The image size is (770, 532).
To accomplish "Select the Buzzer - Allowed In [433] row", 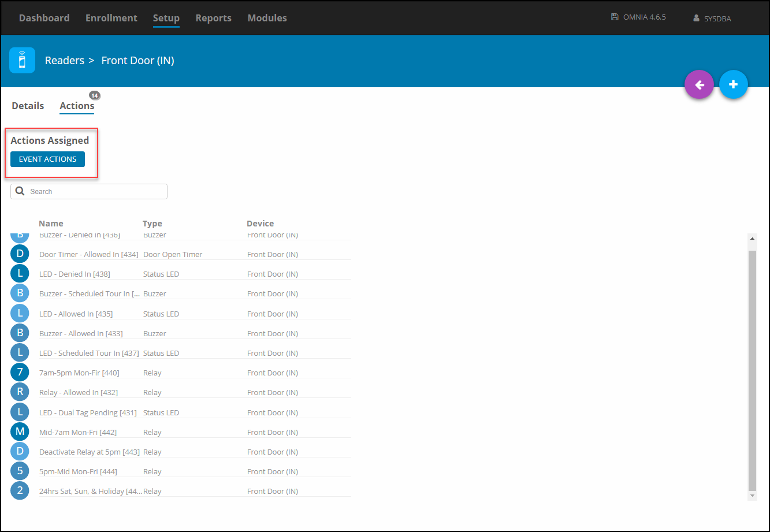I will click(x=181, y=333).
